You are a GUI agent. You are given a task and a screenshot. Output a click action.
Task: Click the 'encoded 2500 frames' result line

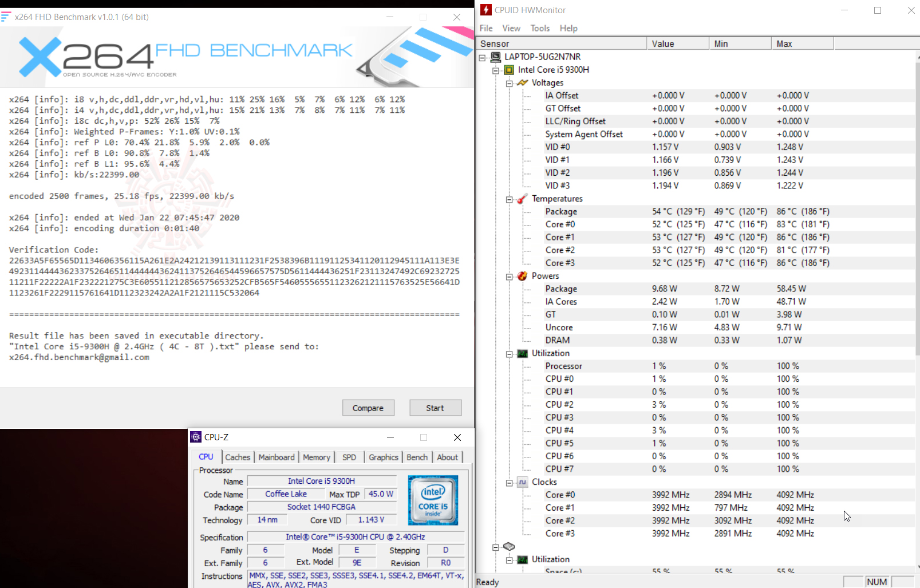pos(121,196)
